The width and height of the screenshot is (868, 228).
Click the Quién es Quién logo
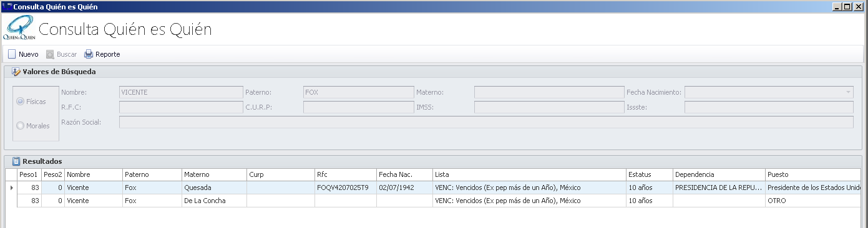coord(19,29)
